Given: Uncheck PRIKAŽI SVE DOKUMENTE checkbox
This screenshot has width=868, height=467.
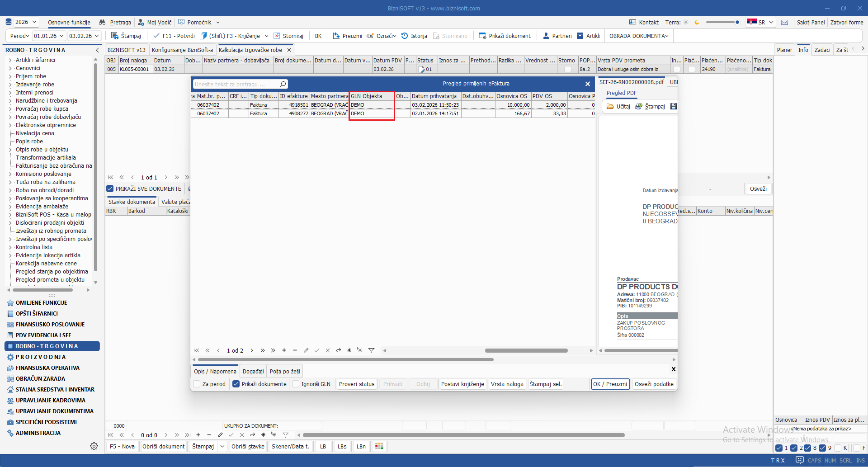Looking at the screenshot, I should click(110, 189).
